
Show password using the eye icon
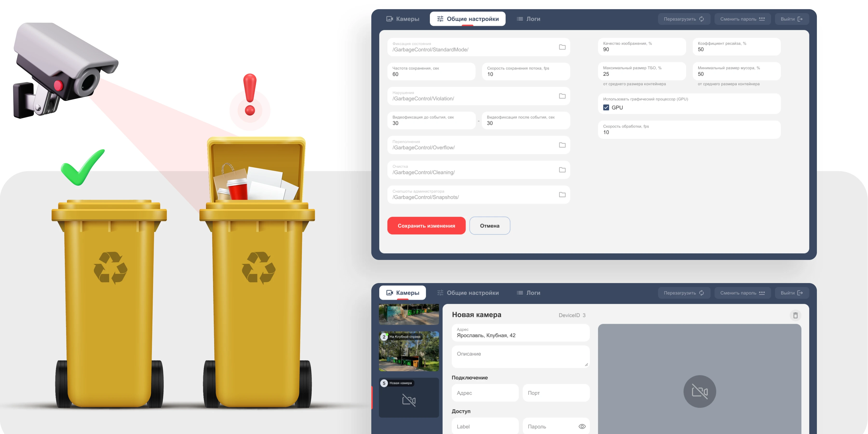[x=582, y=426]
